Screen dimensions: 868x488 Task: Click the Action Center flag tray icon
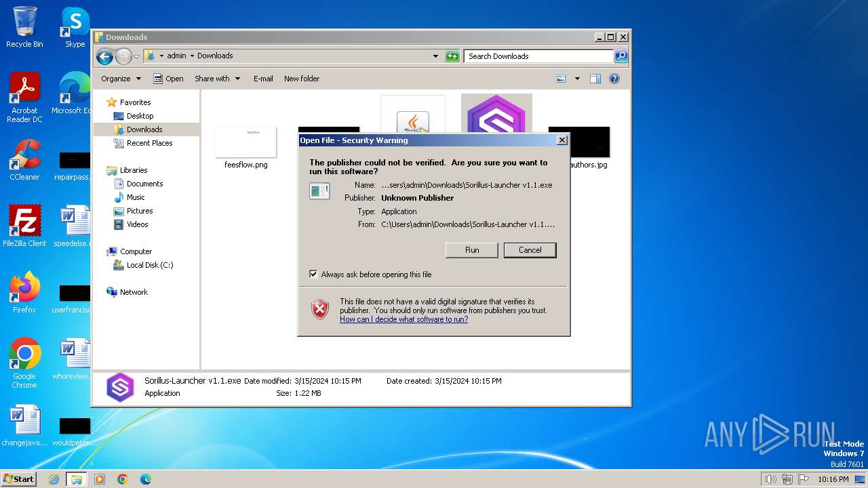804,479
